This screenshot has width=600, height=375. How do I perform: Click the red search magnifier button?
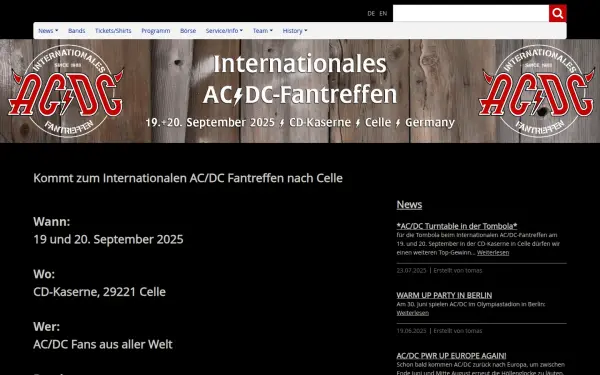point(558,13)
